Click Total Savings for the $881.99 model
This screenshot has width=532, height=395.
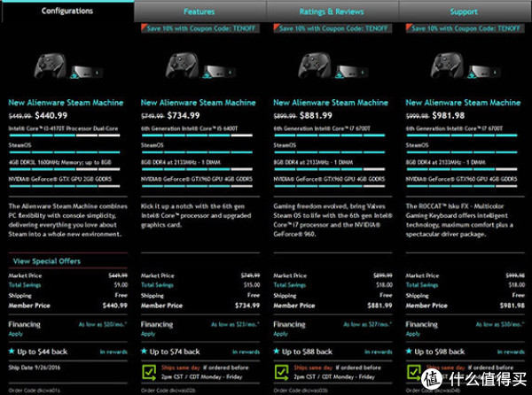289,285
